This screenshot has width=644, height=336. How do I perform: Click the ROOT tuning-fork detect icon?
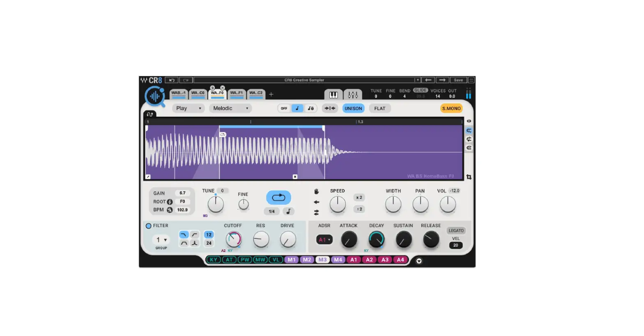[x=170, y=202]
